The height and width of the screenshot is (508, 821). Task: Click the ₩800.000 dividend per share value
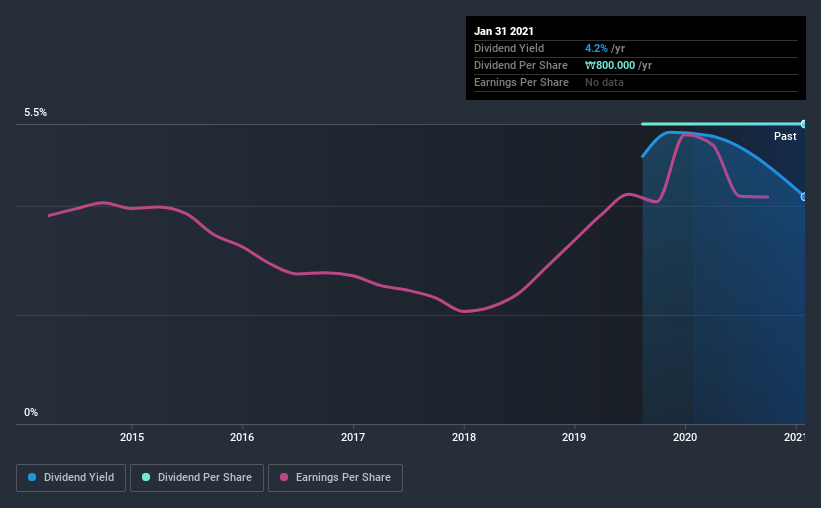coord(610,65)
